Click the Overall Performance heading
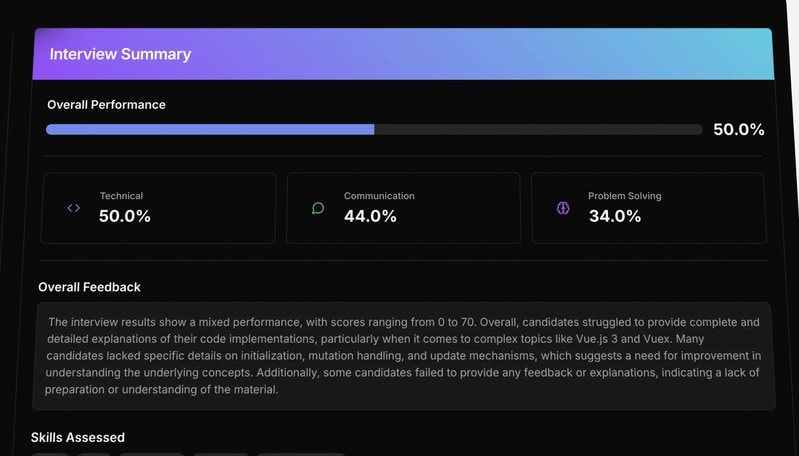799x456 pixels. pos(106,104)
